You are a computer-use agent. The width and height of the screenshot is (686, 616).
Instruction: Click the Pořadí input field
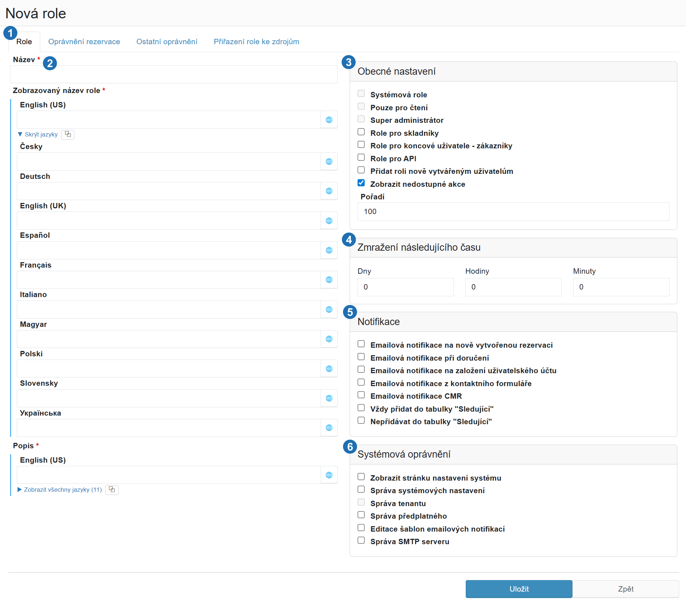[x=513, y=212]
